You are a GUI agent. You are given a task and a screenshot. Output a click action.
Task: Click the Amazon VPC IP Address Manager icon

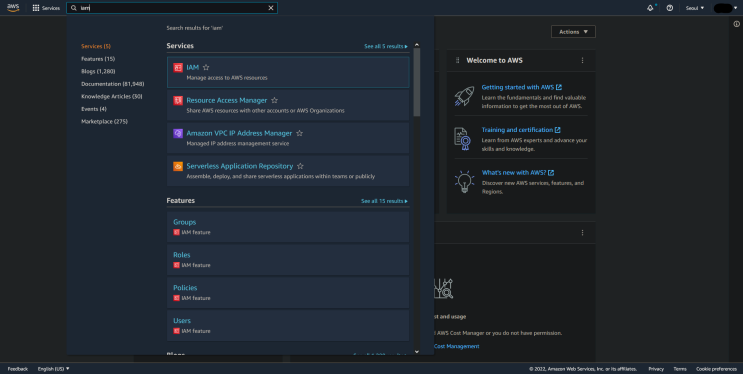(x=178, y=133)
